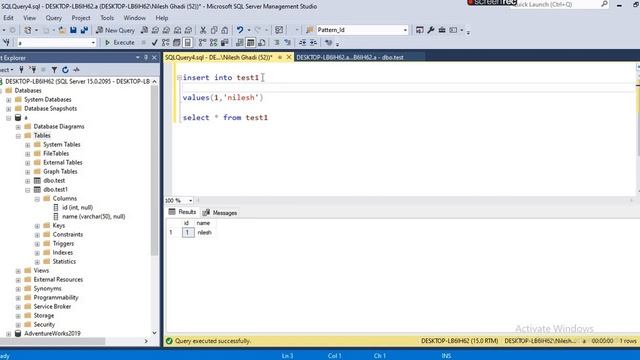The image size is (640, 360).
Task: Open the Query menu
Action: 53,18
